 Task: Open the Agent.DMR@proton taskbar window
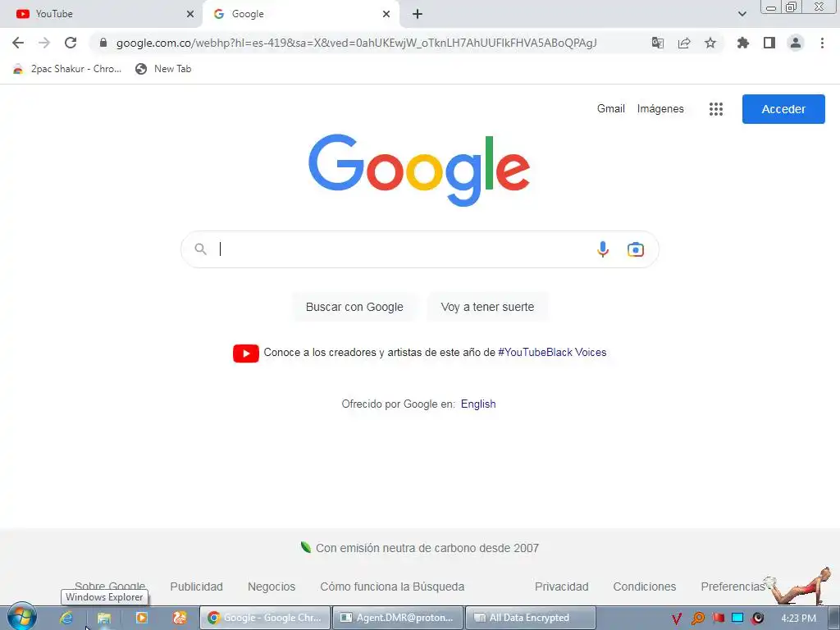398,618
